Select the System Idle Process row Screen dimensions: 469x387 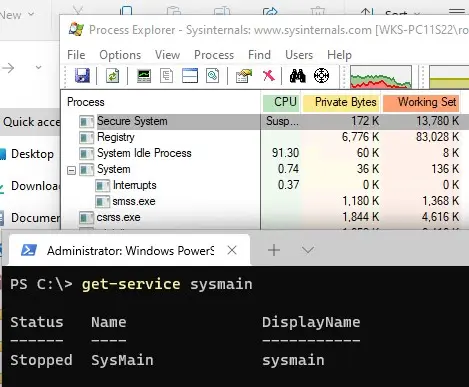265,153
